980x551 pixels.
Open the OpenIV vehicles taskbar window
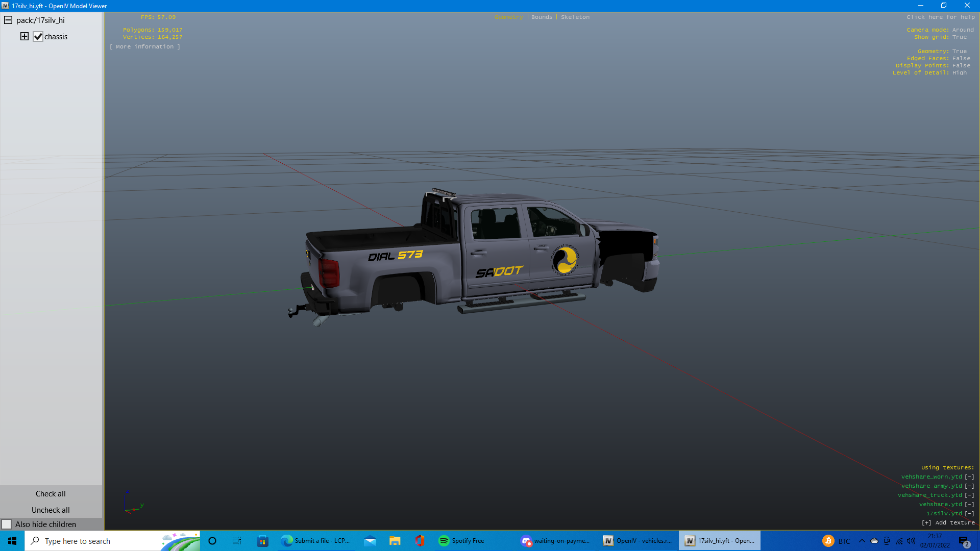(638, 541)
